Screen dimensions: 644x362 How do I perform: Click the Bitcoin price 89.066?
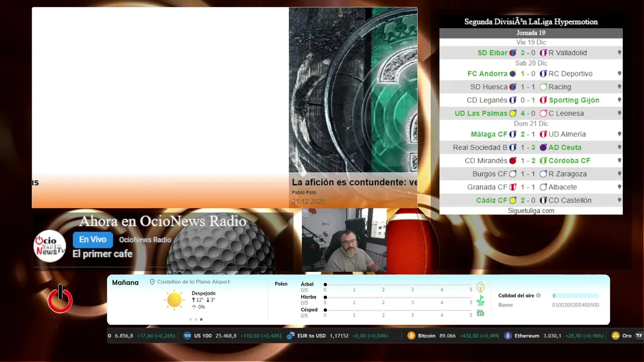(447, 336)
